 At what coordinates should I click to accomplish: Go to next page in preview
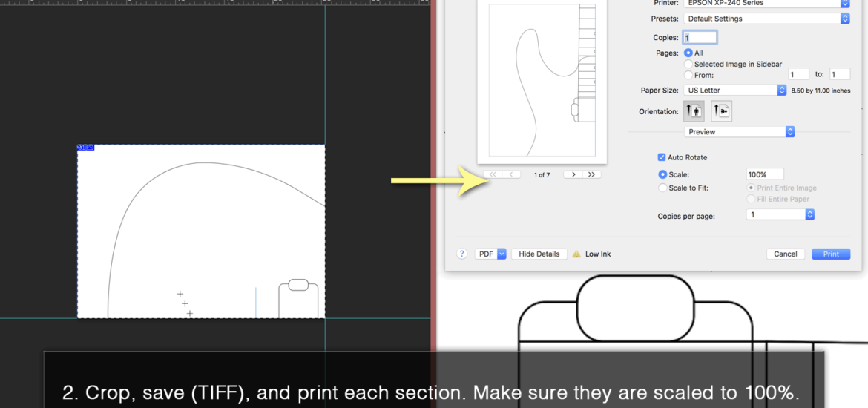tap(573, 174)
